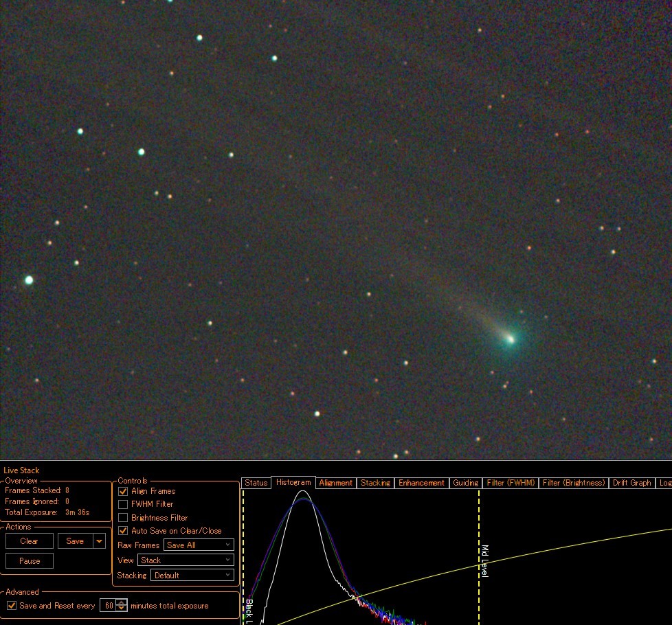Open the Guiding tab
The height and width of the screenshot is (625, 672).
point(465,483)
